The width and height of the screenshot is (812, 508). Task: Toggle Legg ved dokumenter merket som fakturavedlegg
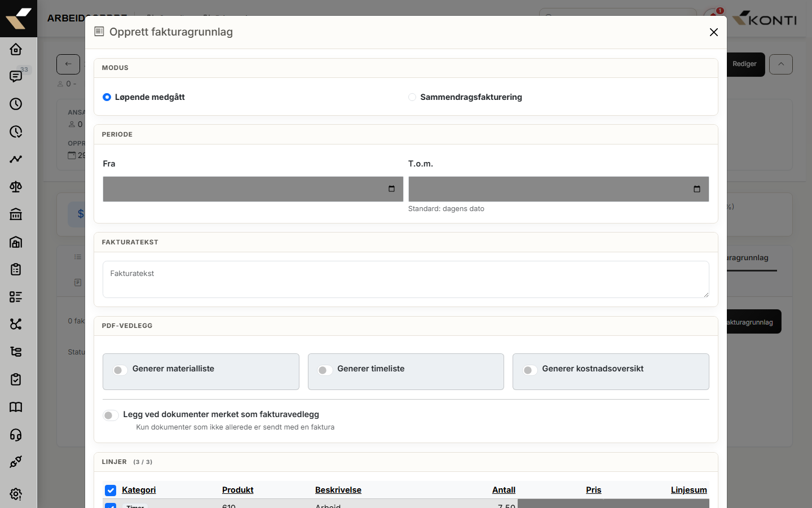(x=111, y=415)
